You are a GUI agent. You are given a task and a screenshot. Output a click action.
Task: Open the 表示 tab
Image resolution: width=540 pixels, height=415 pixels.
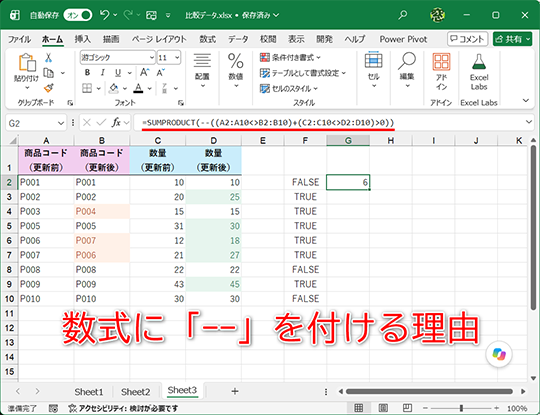pyautogui.click(x=296, y=39)
